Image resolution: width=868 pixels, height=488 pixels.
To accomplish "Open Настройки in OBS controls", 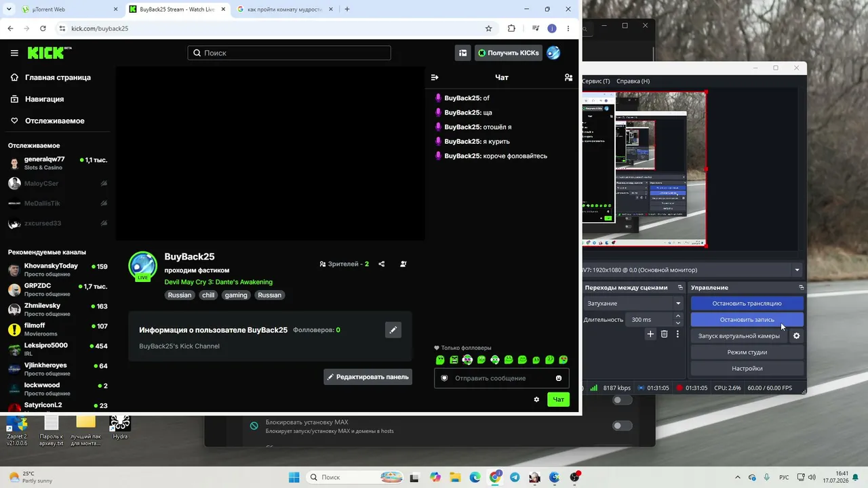I will click(x=747, y=369).
